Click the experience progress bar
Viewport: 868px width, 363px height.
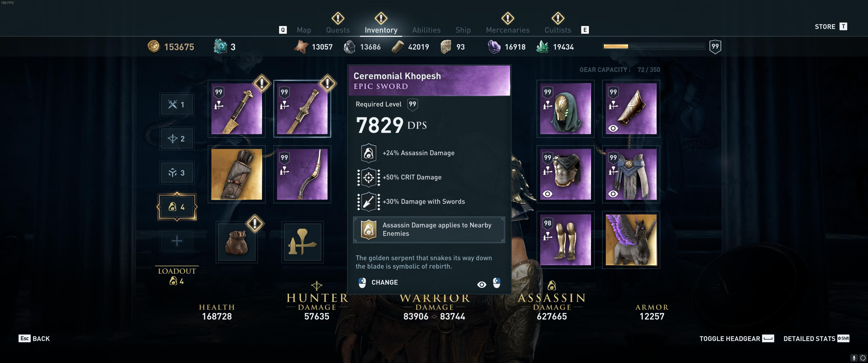653,46
